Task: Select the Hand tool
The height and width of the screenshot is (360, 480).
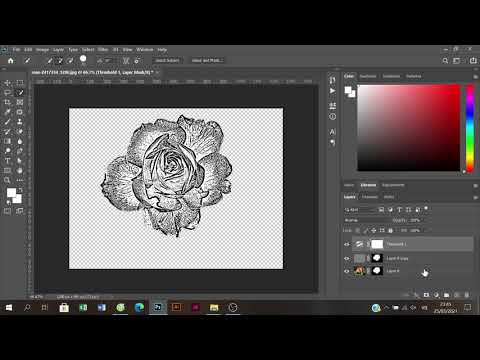Action: coord(20,171)
